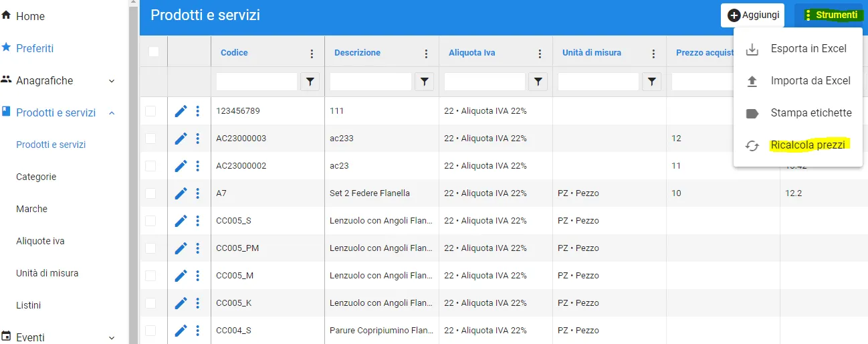Open filter options for Unità di misura column

click(x=652, y=82)
